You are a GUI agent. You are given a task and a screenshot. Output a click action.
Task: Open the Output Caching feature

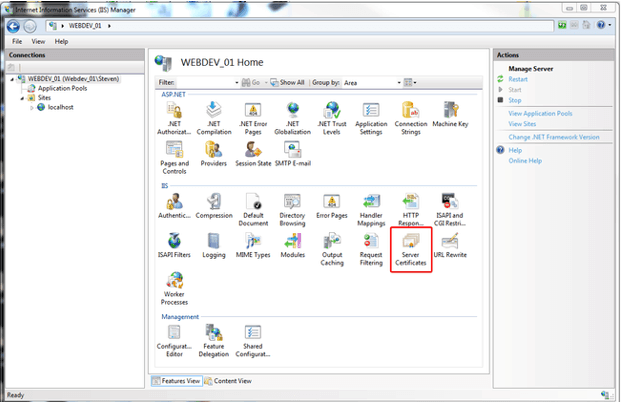(x=332, y=249)
